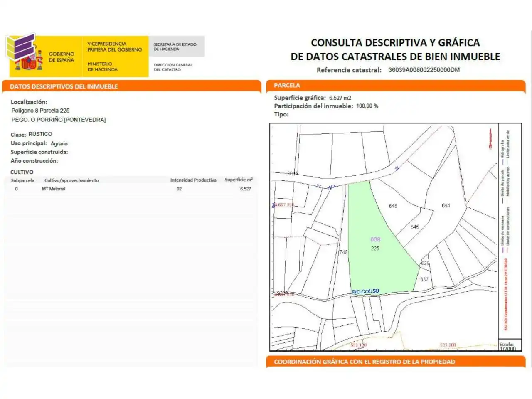Click the referencia catastral number 36039A008002250000DM

[x=424, y=70]
